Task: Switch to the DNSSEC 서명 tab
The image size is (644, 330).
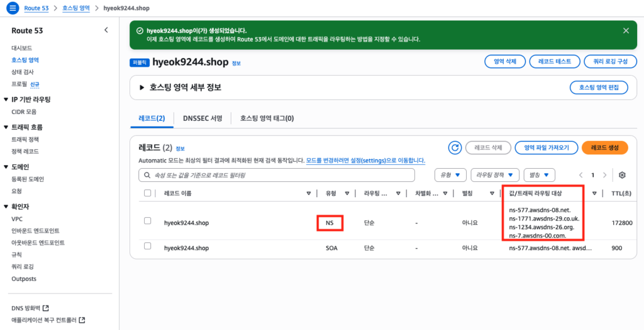Action: coord(202,118)
